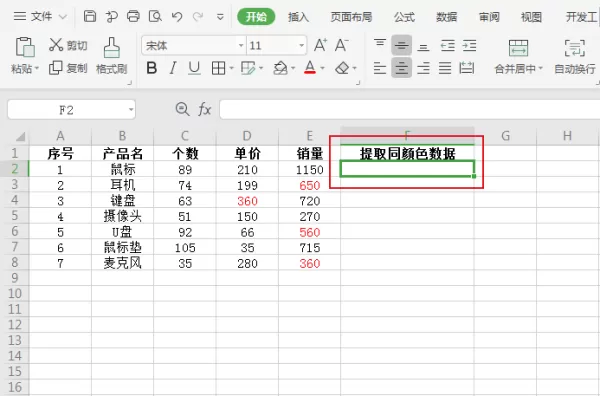The image size is (600, 396).
Task: Open the quick access toolbar customize dropdown
Action: 220,17
